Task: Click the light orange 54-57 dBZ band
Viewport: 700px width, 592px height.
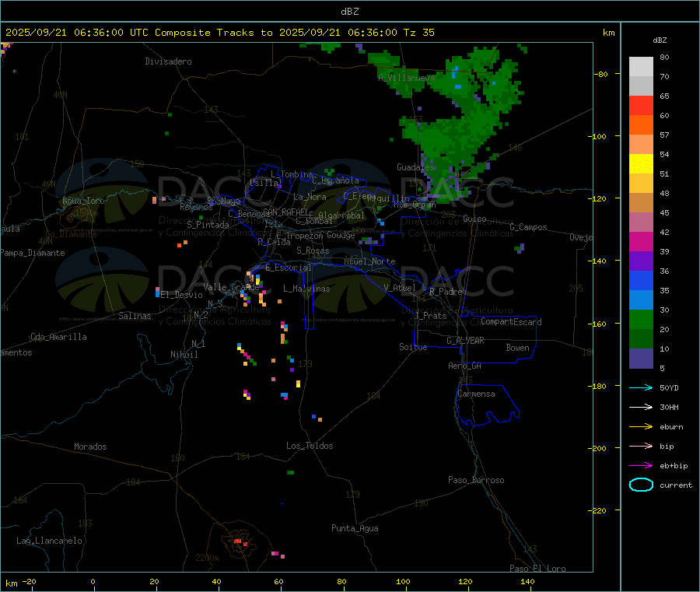Action: pos(641,144)
